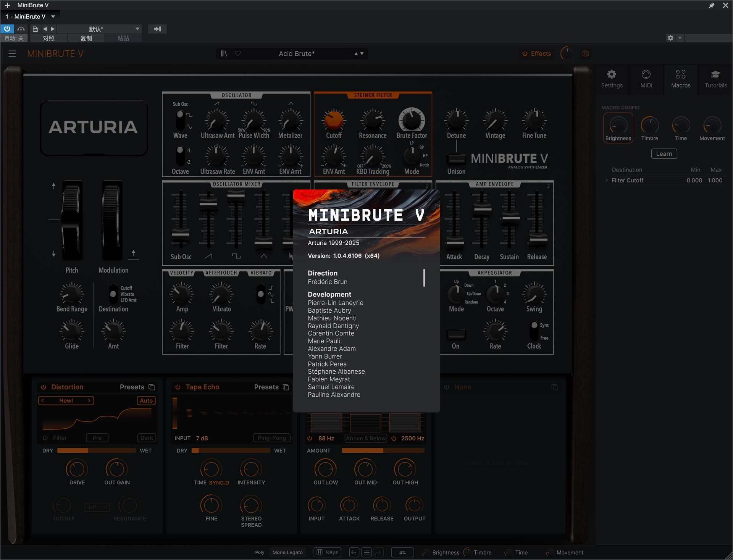Select the Time macro in Macro Config
The height and width of the screenshot is (560, 733).
pyautogui.click(x=681, y=125)
